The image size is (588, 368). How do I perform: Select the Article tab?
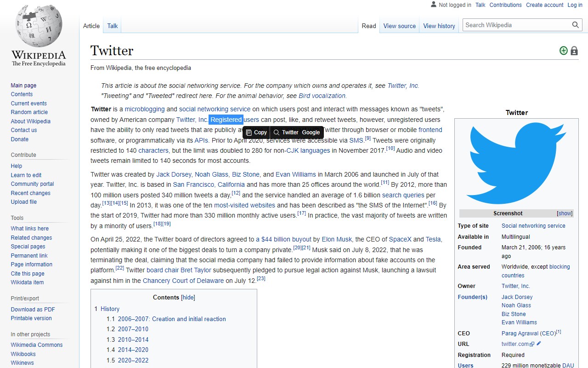91,26
